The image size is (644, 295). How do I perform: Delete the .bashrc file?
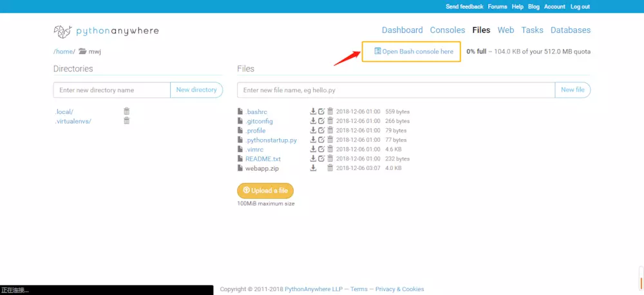click(x=330, y=111)
